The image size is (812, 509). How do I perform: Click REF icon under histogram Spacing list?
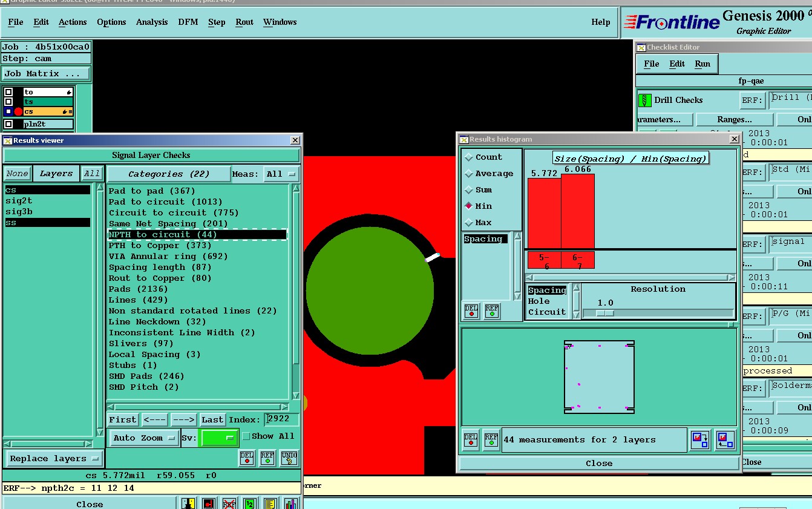pyautogui.click(x=492, y=310)
